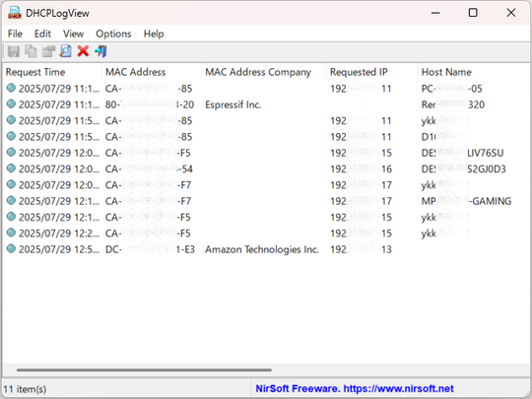532x399 pixels.
Task: Click the Find magnifier toolbar icon
Action: [x=65, y=51]
